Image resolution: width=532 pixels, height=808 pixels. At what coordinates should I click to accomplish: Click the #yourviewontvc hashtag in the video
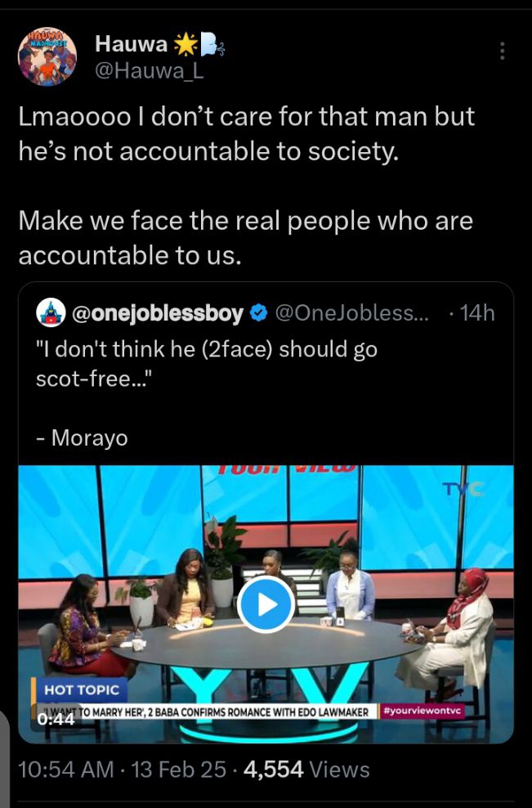pyautogui.click(x=422, y=711)
